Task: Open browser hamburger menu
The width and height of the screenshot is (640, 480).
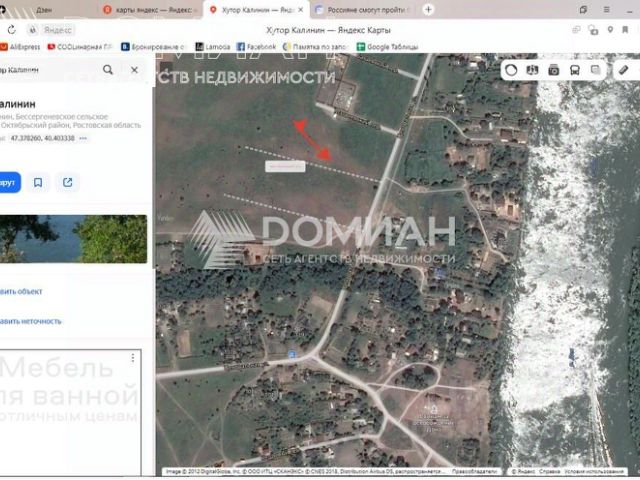Action: [x=607, y=10]
